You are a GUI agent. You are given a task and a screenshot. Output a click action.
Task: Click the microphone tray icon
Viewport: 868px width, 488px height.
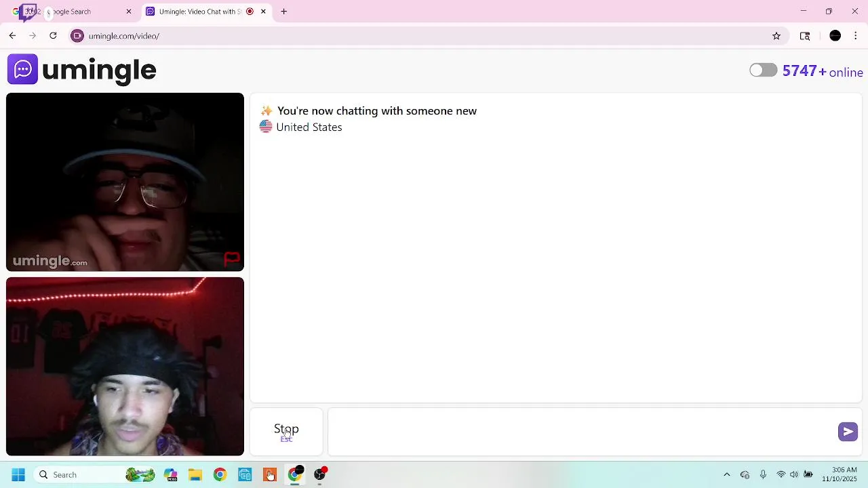[x=763, y=475]
